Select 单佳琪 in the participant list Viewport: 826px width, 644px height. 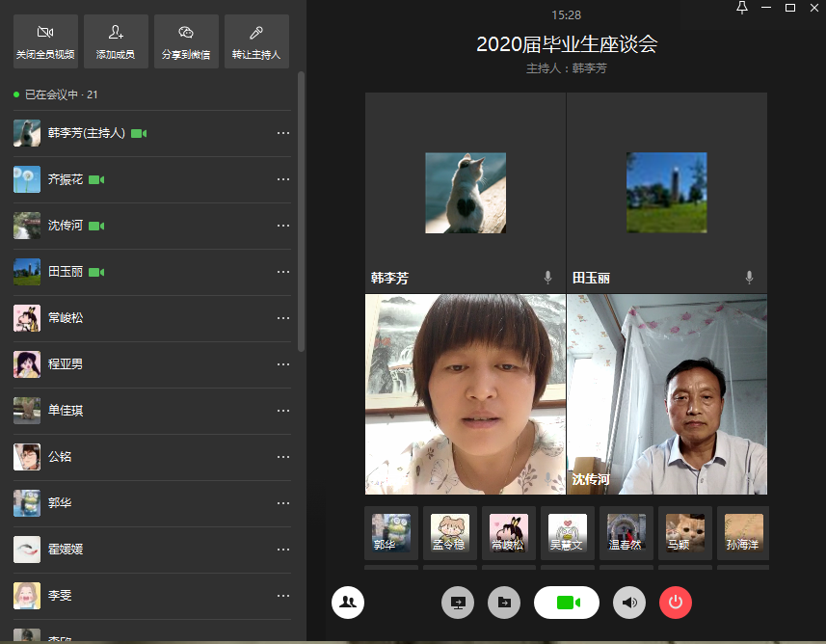click(66, 411)
